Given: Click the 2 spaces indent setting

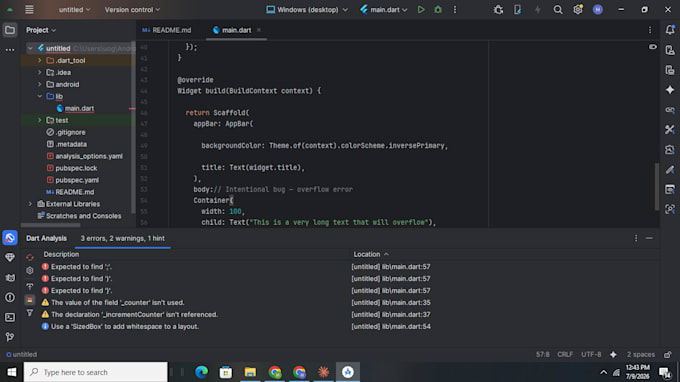Looking at the screenshot, I should click(641, 355).
